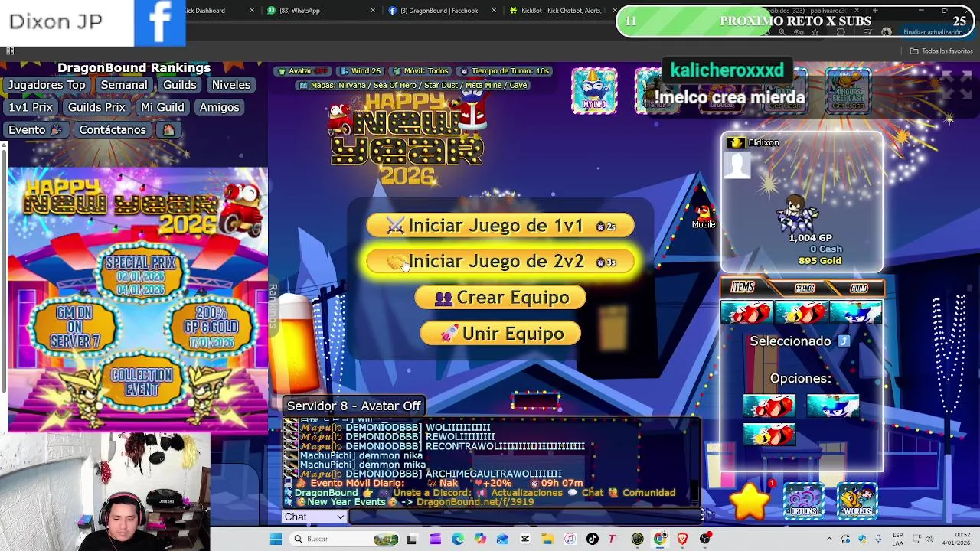The width and height of the screenshot is (980, 551).
Task: Click Comunidad link in chat
Action: 648,493
